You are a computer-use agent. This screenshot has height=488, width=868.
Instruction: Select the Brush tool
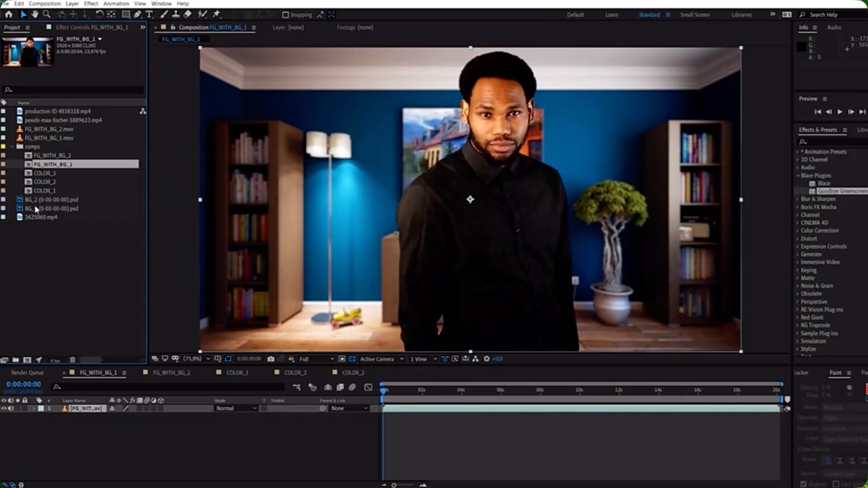click(164, 14)
